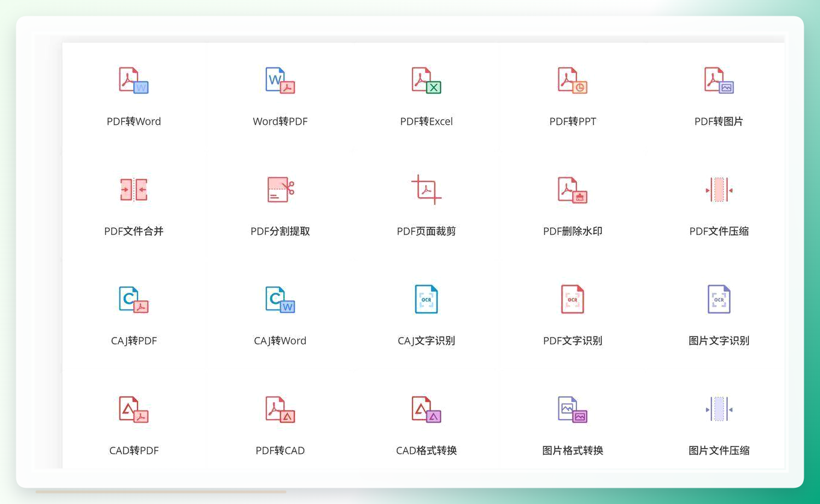Launch the CAJ转PDF icon
Image resolution: width=820 pixels, height=504 pixels.
coord(134,300)
